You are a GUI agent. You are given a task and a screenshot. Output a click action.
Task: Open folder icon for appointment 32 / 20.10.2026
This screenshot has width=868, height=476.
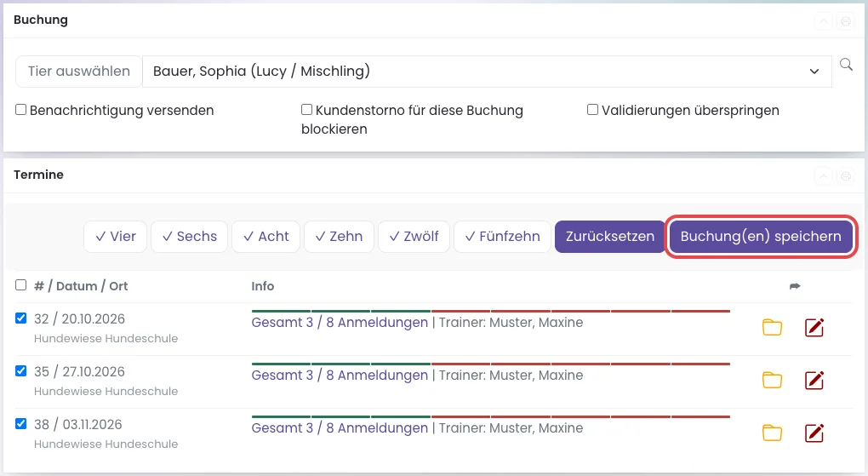[x=772, y=328]
